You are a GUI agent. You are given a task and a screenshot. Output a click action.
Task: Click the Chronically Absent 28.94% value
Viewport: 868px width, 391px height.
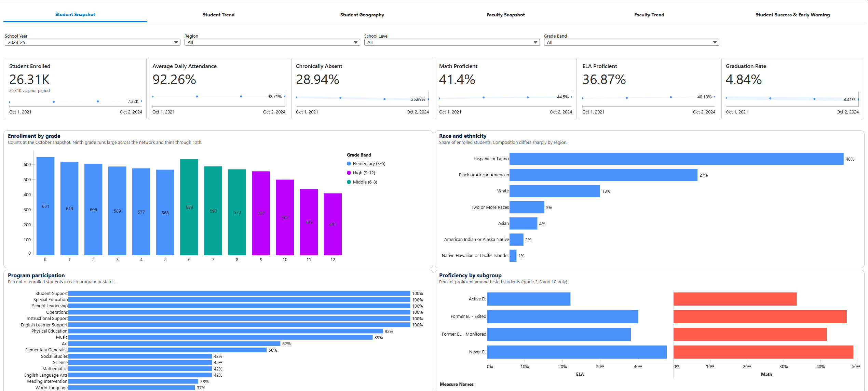coord(317,80)
